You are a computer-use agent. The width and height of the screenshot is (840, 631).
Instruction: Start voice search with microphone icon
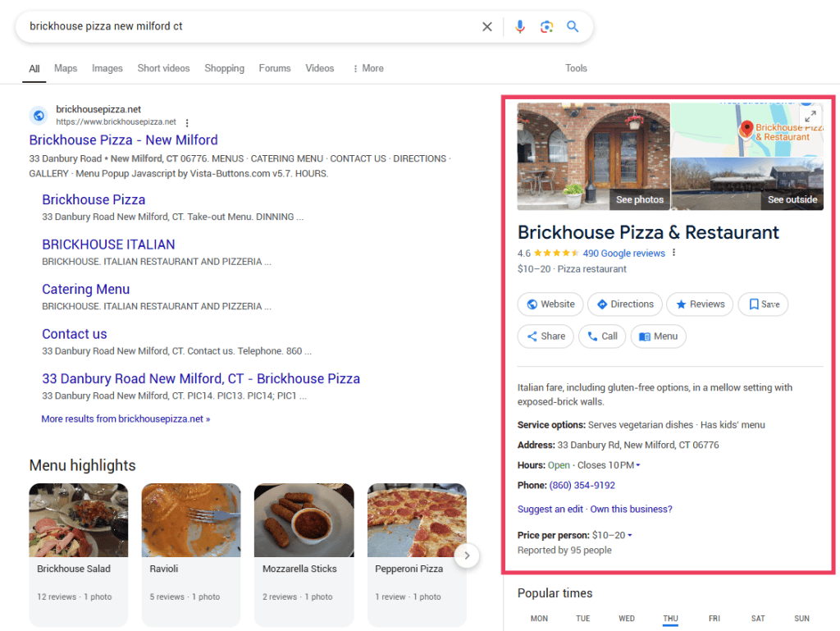point(519,27)
